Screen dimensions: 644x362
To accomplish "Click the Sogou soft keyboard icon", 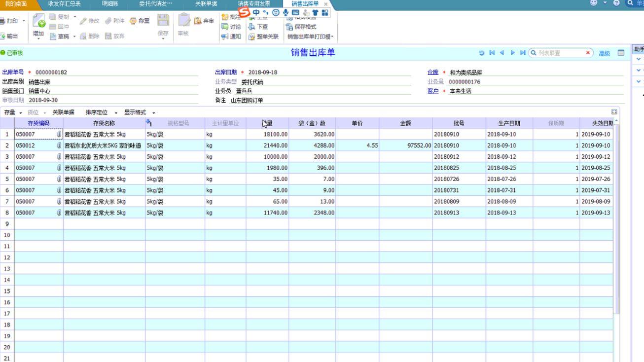I will point(295,12).
